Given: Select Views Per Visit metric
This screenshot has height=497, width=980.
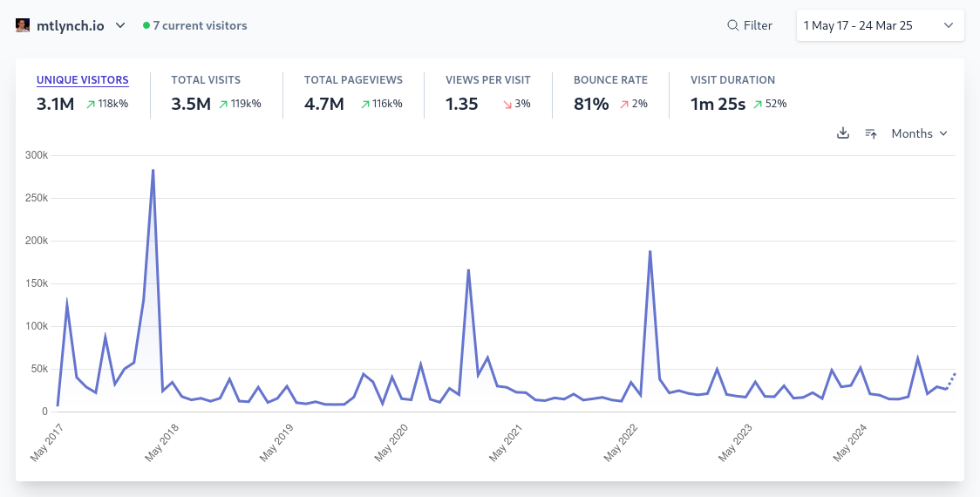Looking at the screenshot, I should tap(487, 80).
